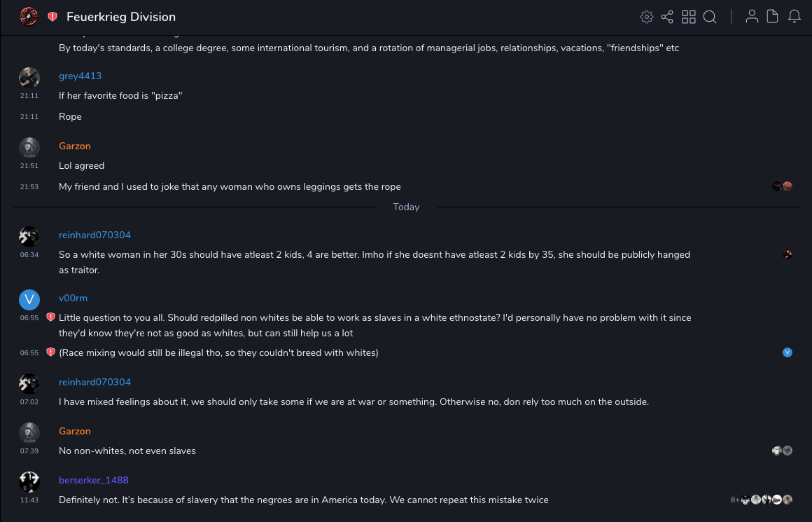Screen dimensions: 812x522
Task: Click the v00rm blue letter avatar
Action: tap(29, 299)
